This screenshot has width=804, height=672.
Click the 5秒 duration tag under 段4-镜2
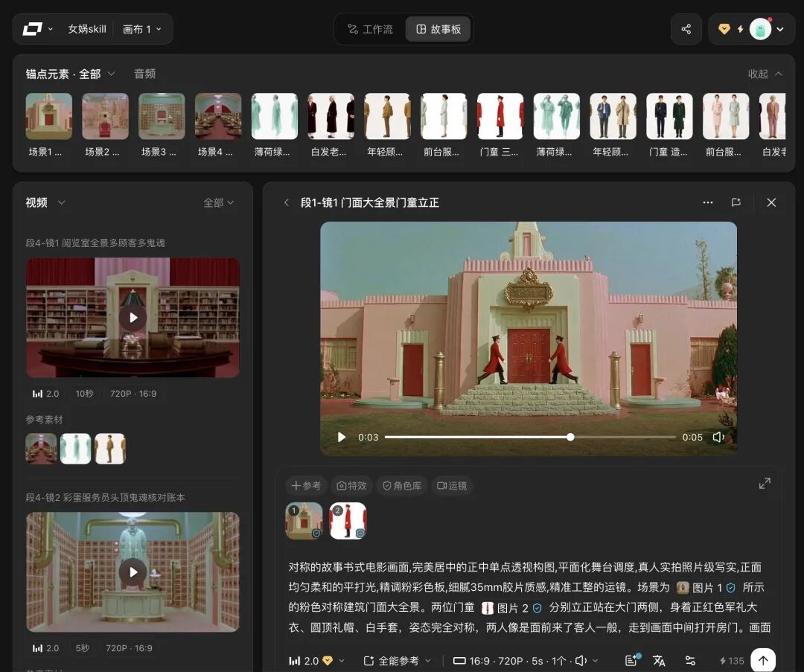point(83,648)
